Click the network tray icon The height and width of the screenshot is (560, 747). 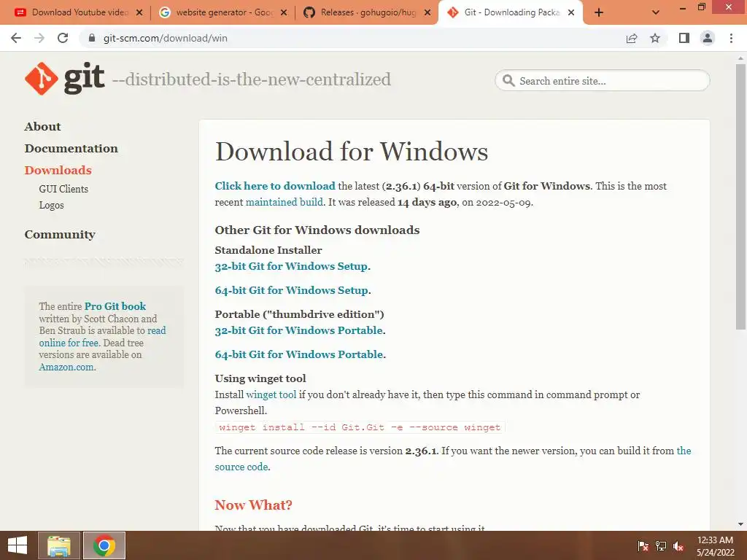pyautogui.click(x=661, y=546)
